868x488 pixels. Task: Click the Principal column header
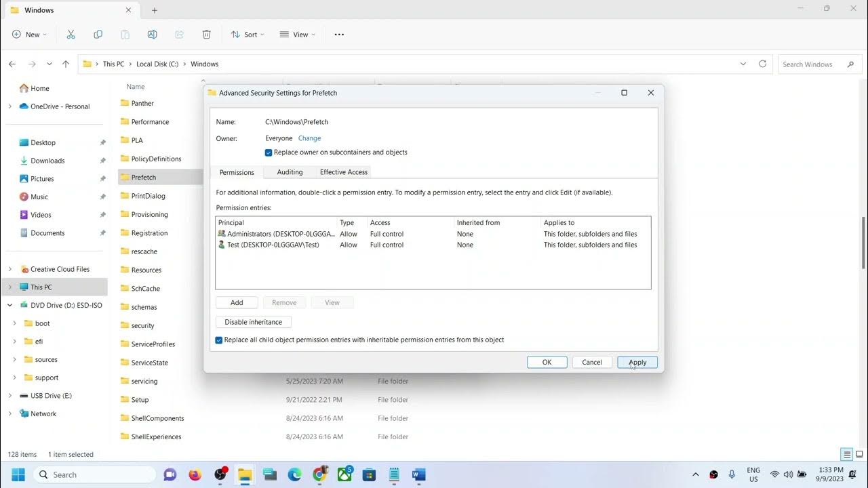277,222
